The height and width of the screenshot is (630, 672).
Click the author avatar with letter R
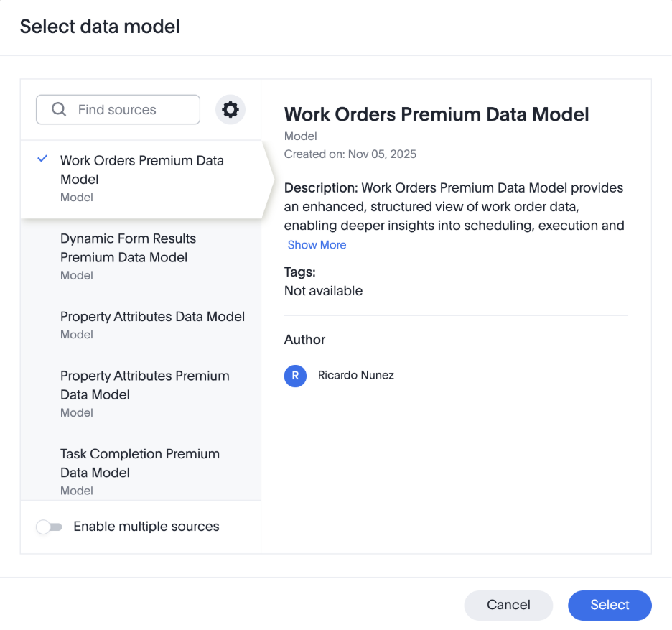[295, 376]
